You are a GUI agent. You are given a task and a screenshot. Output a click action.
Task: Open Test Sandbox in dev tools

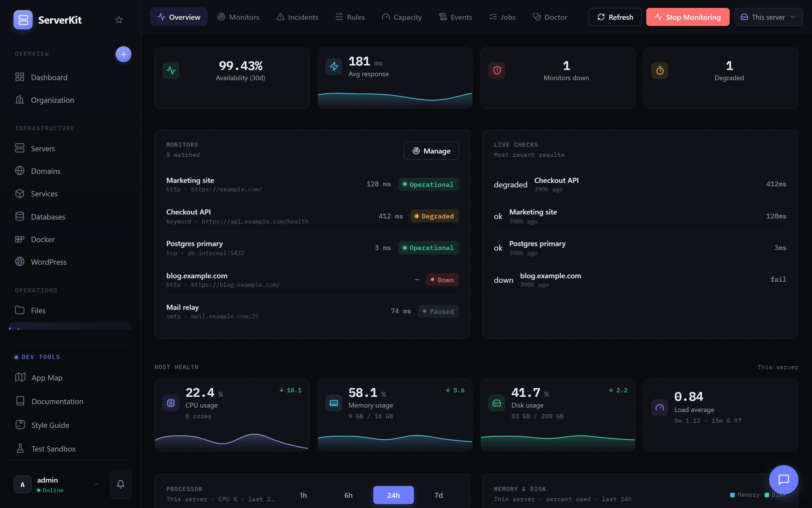[x=70, y=448]
